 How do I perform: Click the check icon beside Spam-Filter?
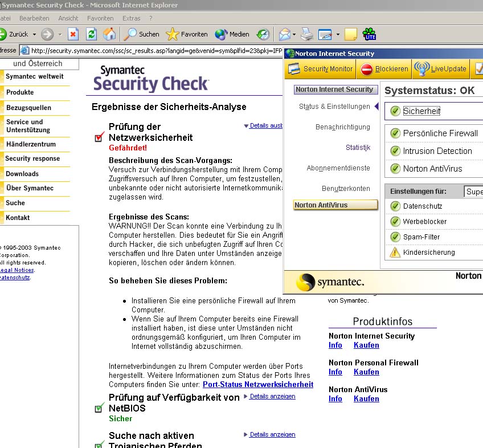pos(395,237)
